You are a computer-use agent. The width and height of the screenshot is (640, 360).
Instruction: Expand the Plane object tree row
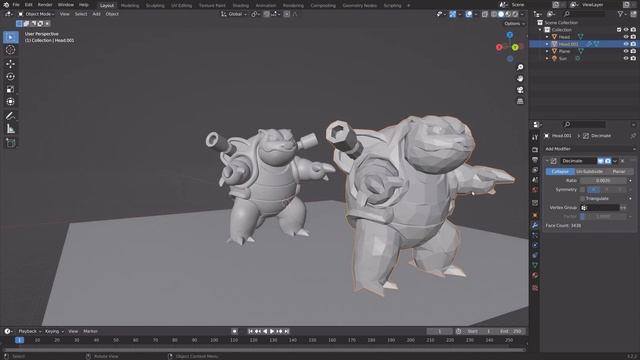[547, 51]
